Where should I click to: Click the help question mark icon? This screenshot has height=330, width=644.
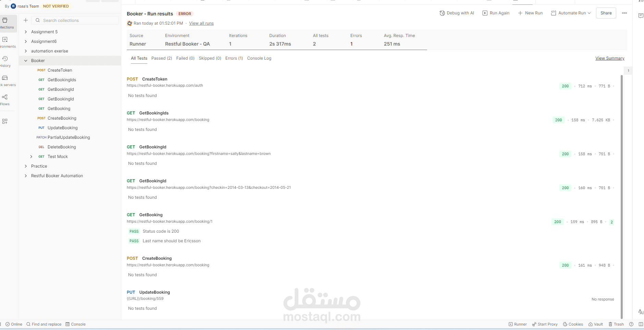[631, 324]
